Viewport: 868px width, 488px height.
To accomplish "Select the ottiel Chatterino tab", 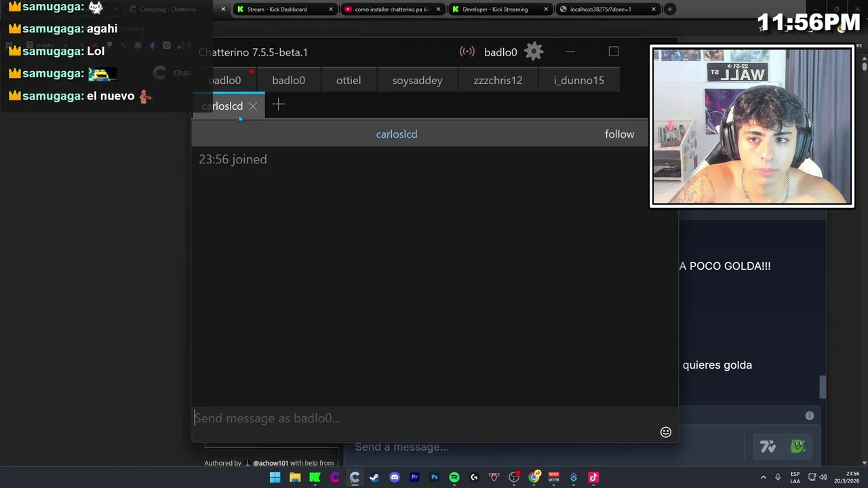I will [x=349, y=80].
